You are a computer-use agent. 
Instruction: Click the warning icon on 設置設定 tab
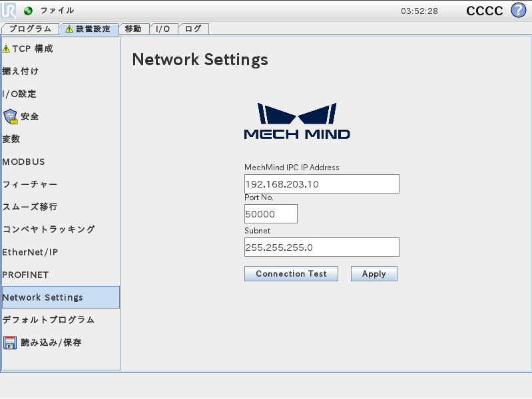pyautogui.click(x=69, y=29)
